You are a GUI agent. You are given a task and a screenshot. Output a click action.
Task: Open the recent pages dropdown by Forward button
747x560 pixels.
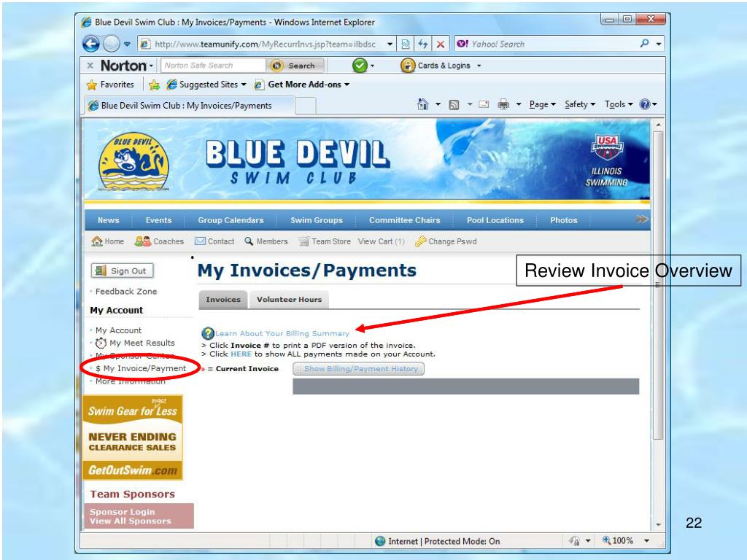pos(127,44)
